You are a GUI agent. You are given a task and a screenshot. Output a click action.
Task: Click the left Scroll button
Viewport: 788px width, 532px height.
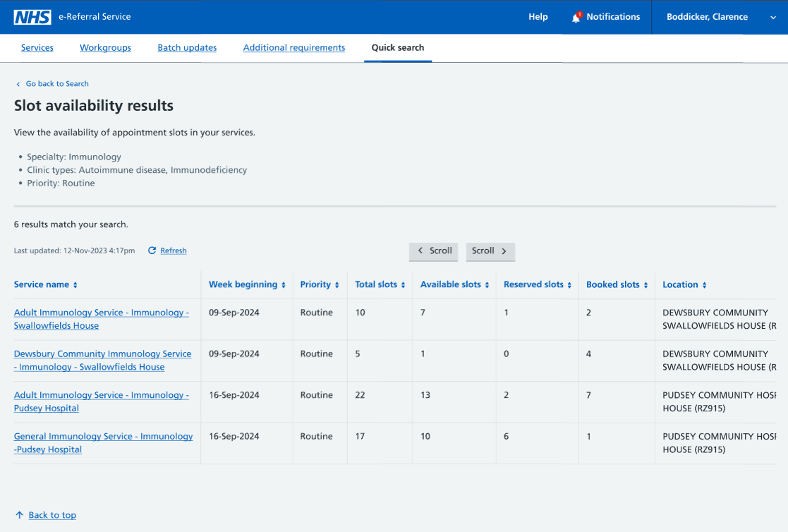pyautogui.click(x=434, y=251)
